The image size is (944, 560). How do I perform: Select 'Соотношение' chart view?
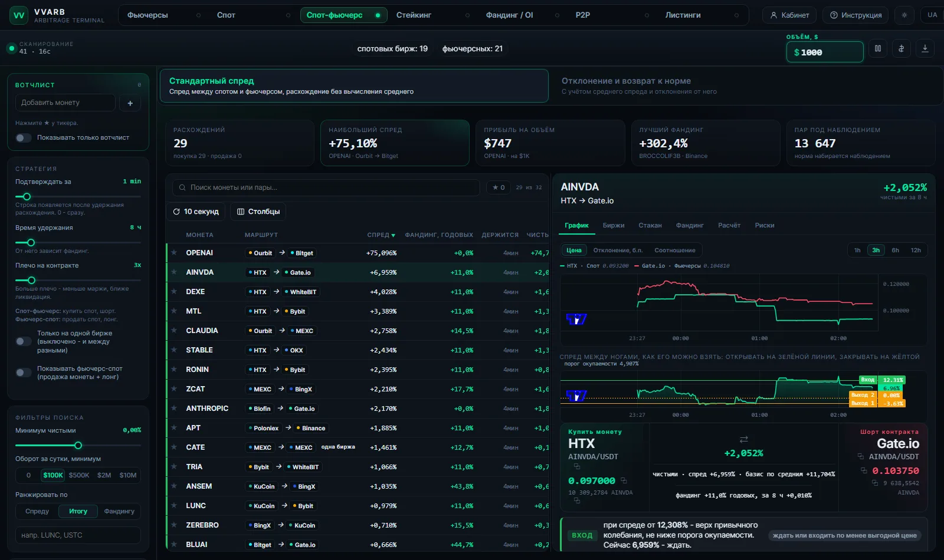pyautogui.click(x=675, y=251)
